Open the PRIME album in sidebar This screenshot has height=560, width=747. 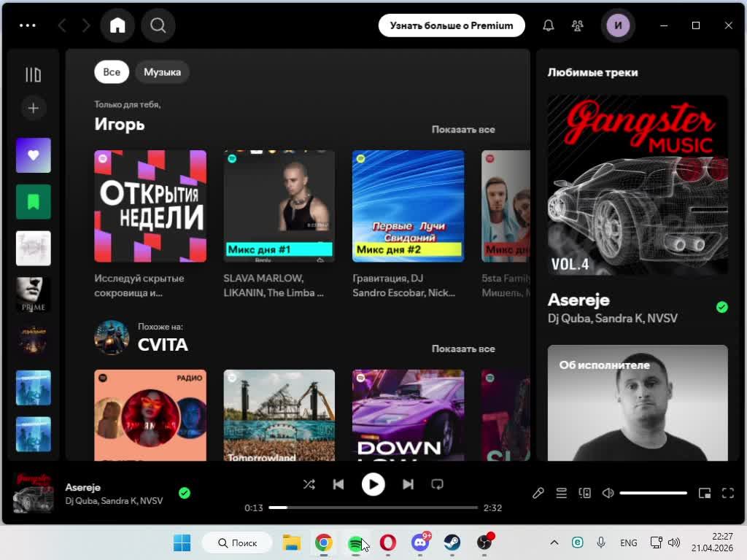click(x=33, y=295)
